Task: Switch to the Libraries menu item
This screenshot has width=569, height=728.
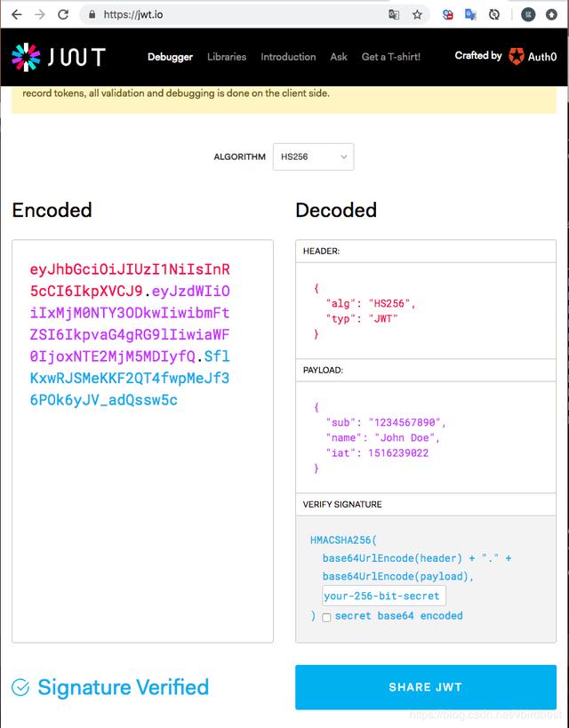Action: point(227,57)
